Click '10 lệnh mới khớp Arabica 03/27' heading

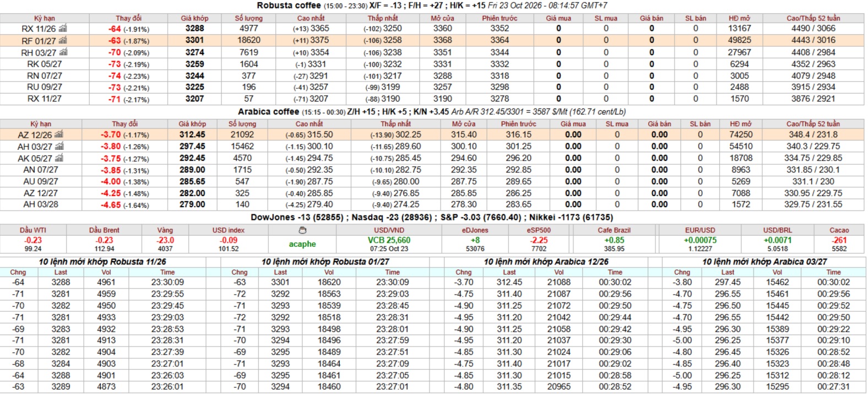(x=764, y=262)
